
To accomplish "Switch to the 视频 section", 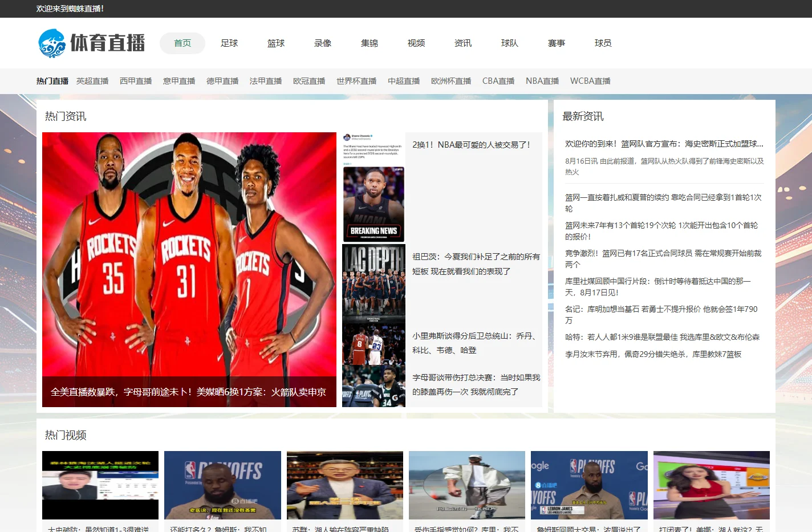I will (416, 43).
